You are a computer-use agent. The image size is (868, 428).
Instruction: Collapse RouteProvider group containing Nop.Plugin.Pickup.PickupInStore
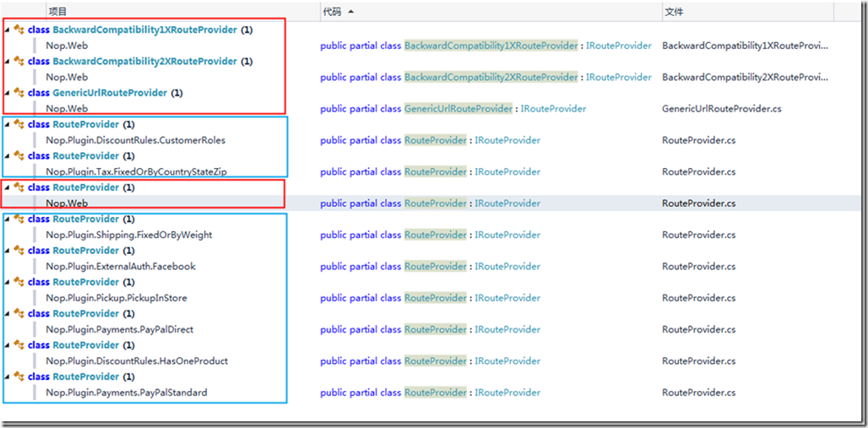[x=8, y=282]
